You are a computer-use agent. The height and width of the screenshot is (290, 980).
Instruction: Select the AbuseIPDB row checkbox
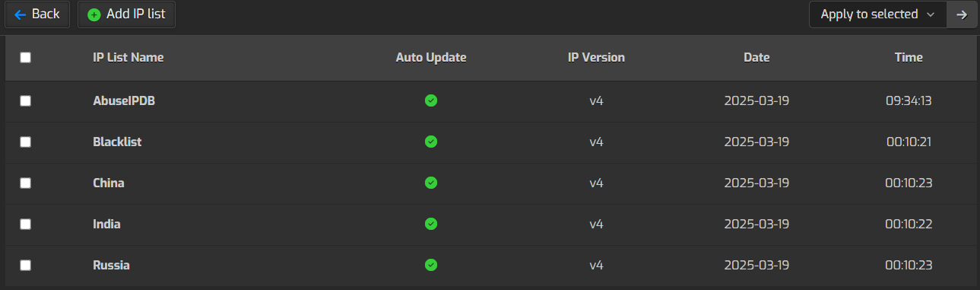point(25,100)
